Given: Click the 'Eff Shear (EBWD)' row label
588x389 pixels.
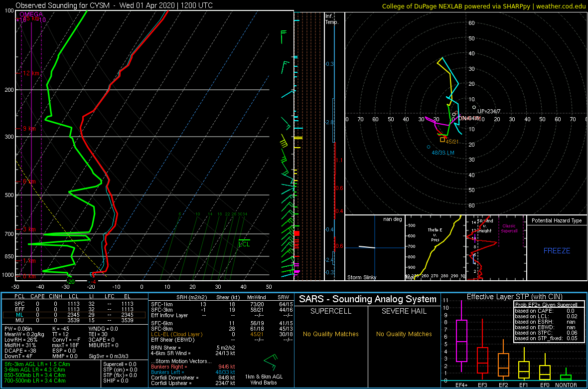Looking at the screenshot, I should [x=170, y=340].
